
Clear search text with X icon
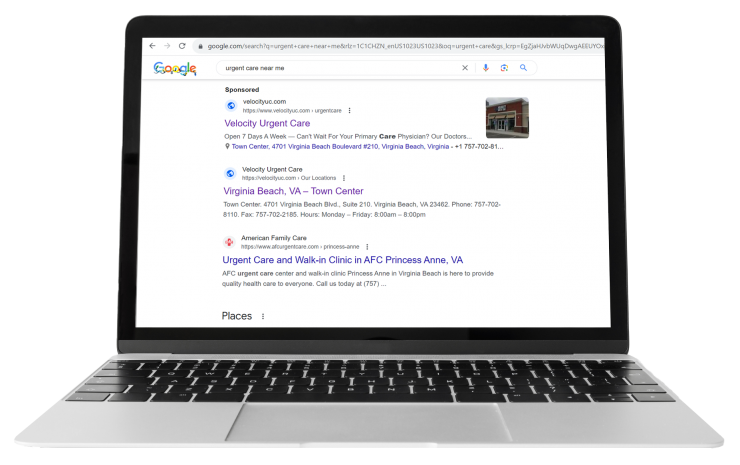465,68
